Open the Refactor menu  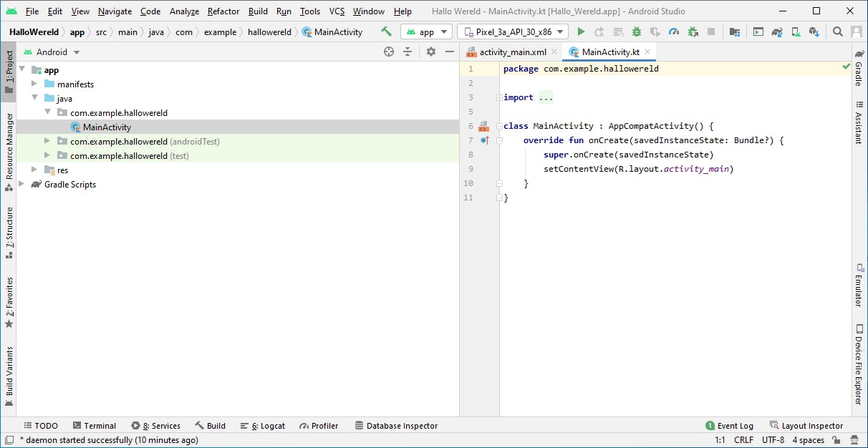(x=223, y=11)
